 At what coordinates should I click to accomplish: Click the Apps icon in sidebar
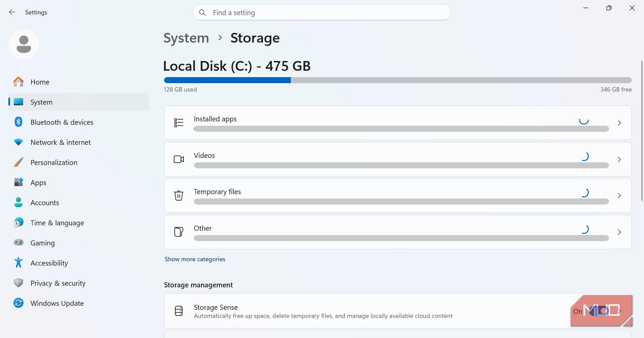18,182
